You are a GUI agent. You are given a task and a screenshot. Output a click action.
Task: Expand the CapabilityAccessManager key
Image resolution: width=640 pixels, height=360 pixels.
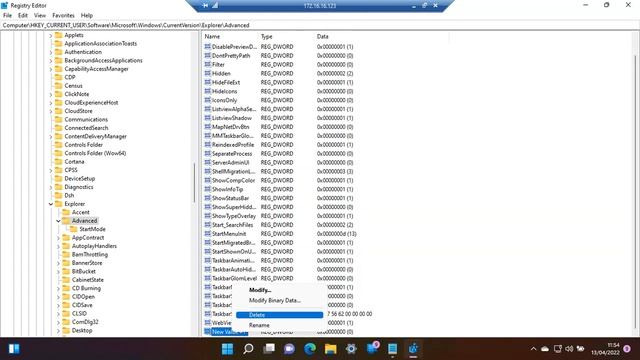pos(51,69)
